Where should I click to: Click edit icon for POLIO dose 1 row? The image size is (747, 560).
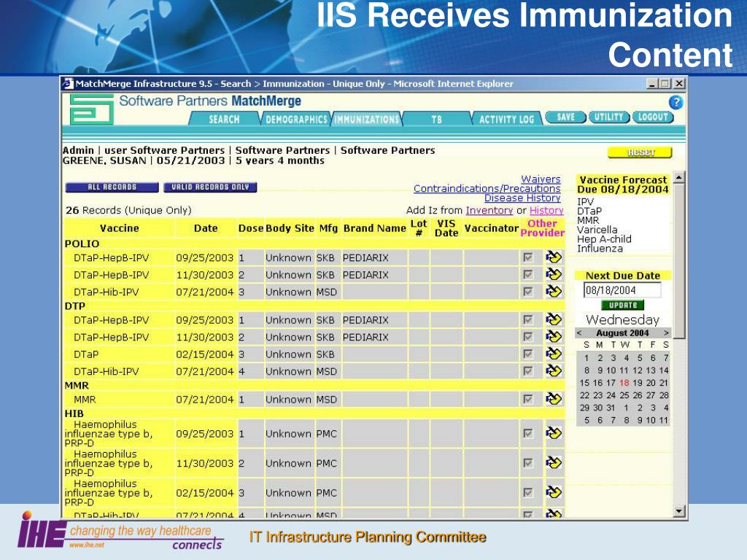(554, 257)
